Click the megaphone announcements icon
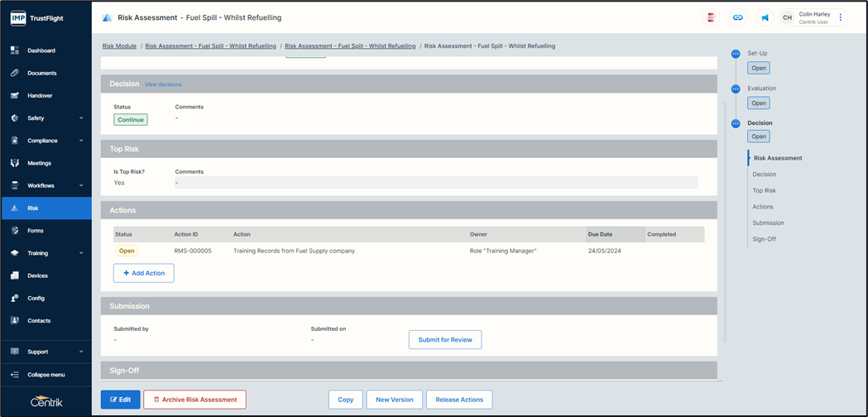The image size is (868, 417). [765, 17]
